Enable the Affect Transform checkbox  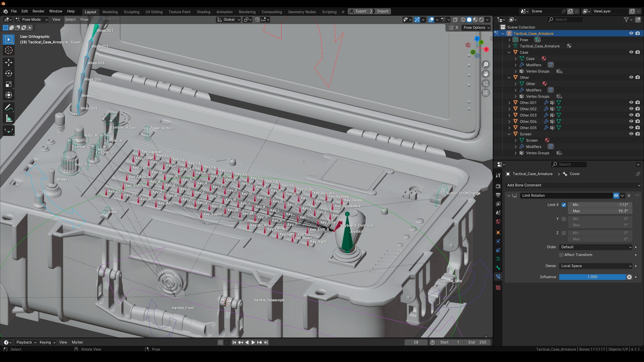tap(561, 255)
